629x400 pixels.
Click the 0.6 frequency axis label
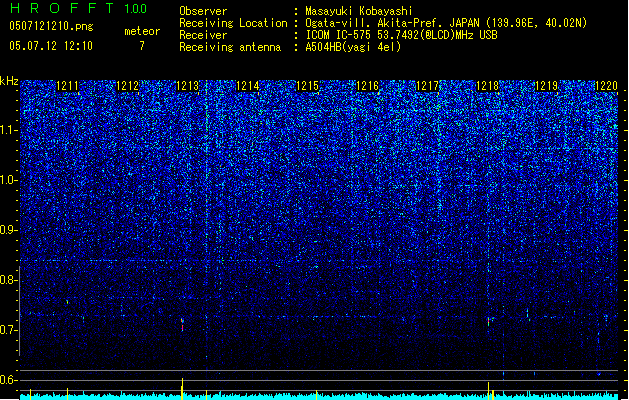click(x=8, y=380)
